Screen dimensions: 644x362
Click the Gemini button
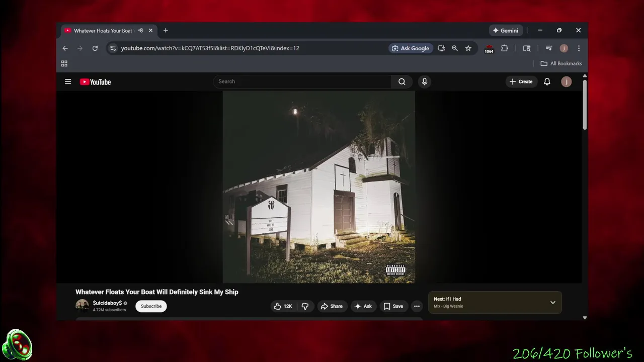click(x=506, y=30)
